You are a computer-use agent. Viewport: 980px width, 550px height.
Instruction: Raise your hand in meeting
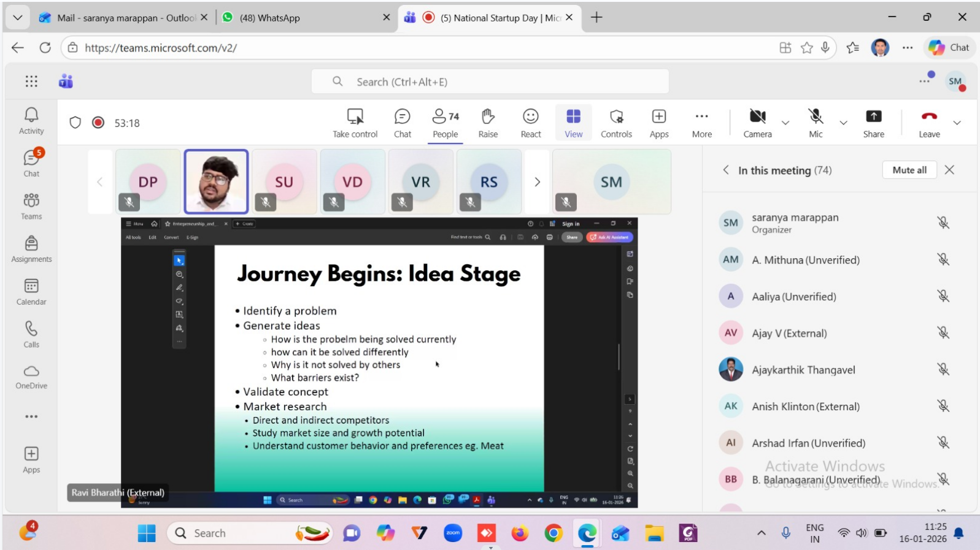pos(488,123)
